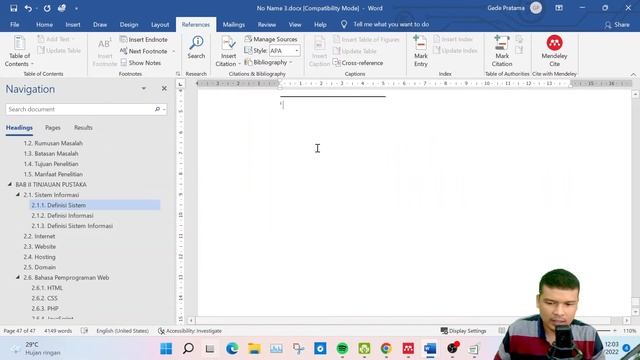
Task: Switch to the Layout tab
Action: (160, 24)
